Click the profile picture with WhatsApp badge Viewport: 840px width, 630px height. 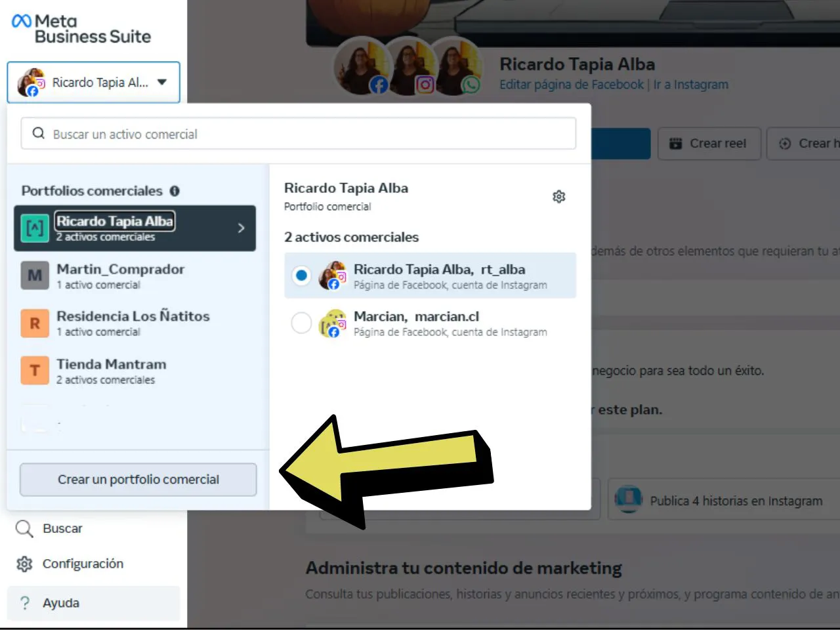coord(456,67)
